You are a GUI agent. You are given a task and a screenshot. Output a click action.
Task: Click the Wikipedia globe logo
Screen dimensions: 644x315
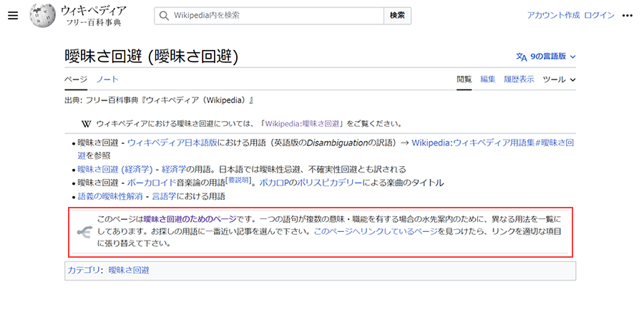(x=42, y=16)
